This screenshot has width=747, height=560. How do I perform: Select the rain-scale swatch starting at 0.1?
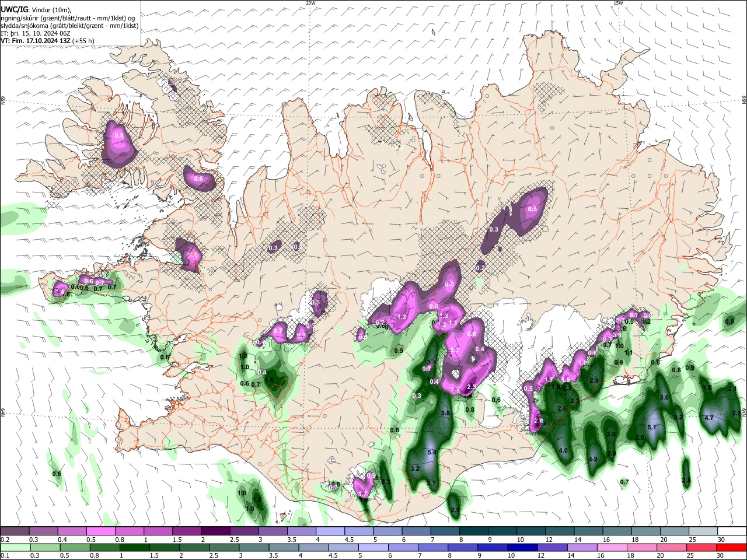pos(15,547)
